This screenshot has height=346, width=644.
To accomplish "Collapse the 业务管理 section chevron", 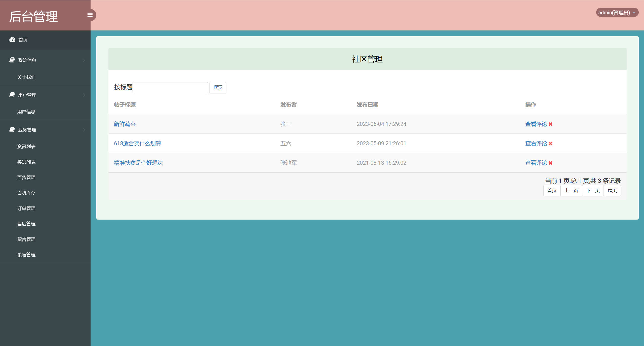I will (x=84, y=130).
